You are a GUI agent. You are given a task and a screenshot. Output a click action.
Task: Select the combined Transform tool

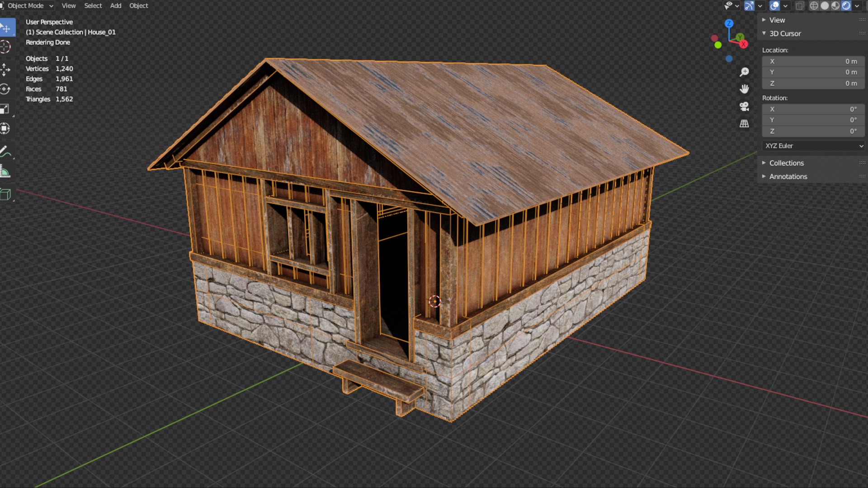point(5,129)
